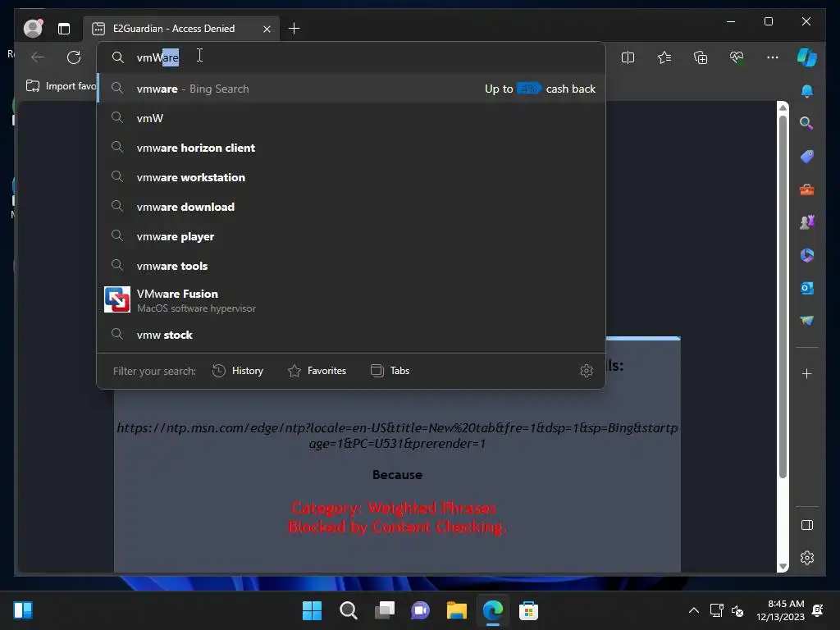Viewport: 840px width, 630px height.
Task: Open the sidebar Shopping tag icon
Action: (807, 157)
